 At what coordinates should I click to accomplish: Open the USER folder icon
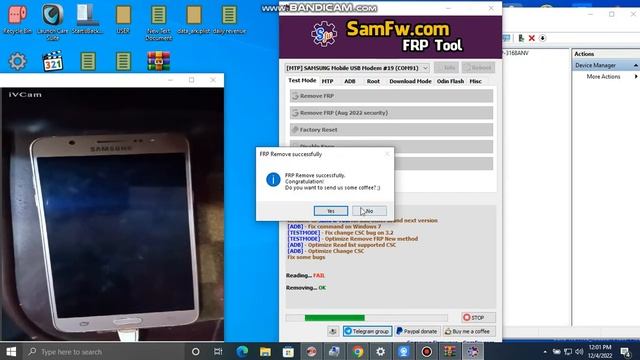(123, 20)
